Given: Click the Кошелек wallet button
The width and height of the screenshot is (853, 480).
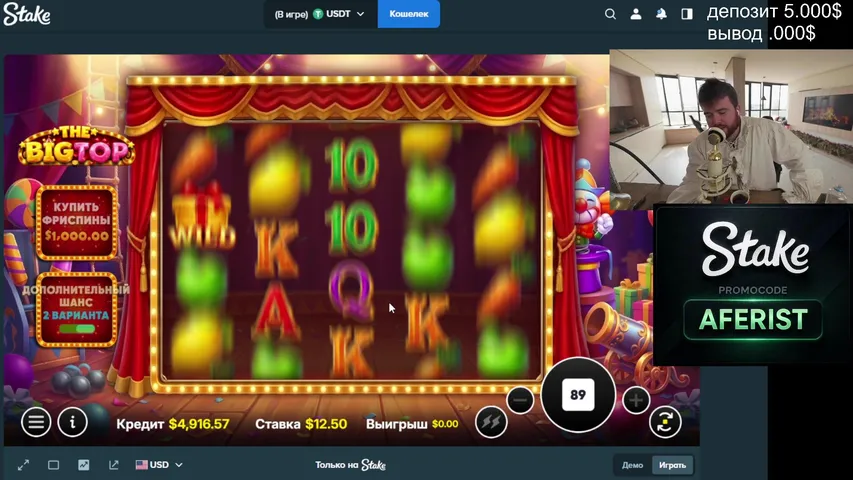Looking at the screenshot, I should [408, 14].
